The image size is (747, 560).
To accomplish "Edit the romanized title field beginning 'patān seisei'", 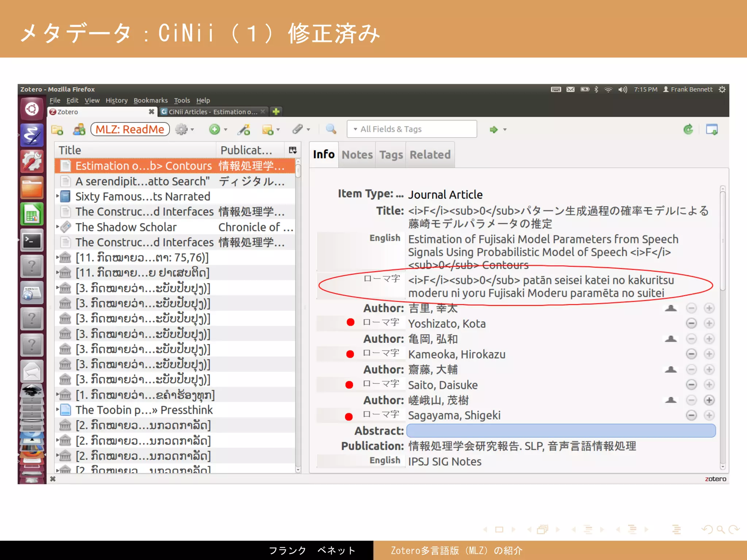I will pyautogui.click(x=541, y=287).
